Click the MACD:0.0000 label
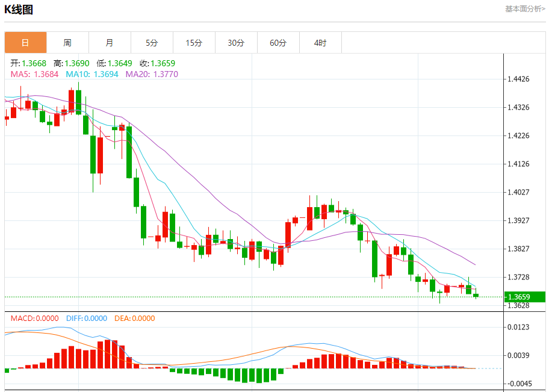Image resolution: width=549 pixels, height=392 pixels. point(35,319)
